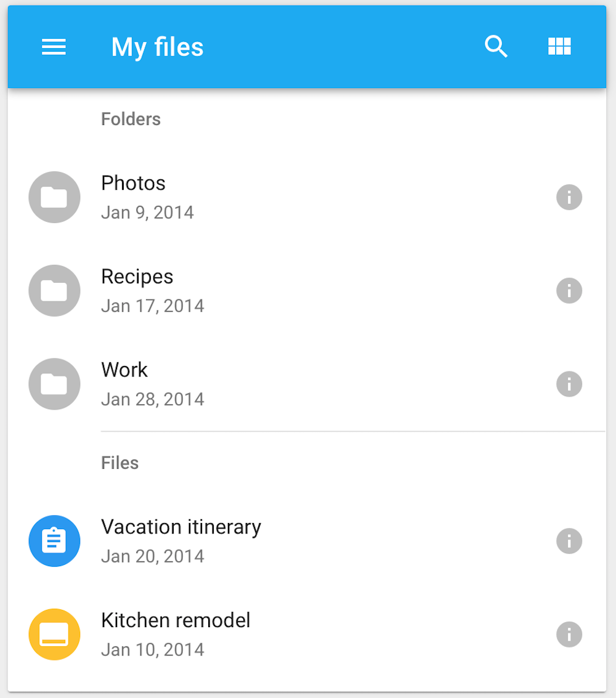
Task: Click the blue Vacation itinerary document icon
Action: pos(54,541)
